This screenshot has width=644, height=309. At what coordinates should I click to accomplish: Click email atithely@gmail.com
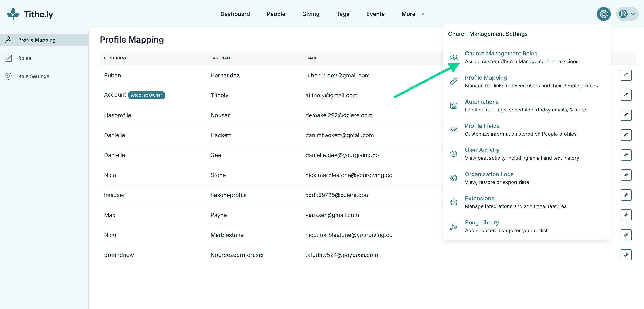coord(331,95)
